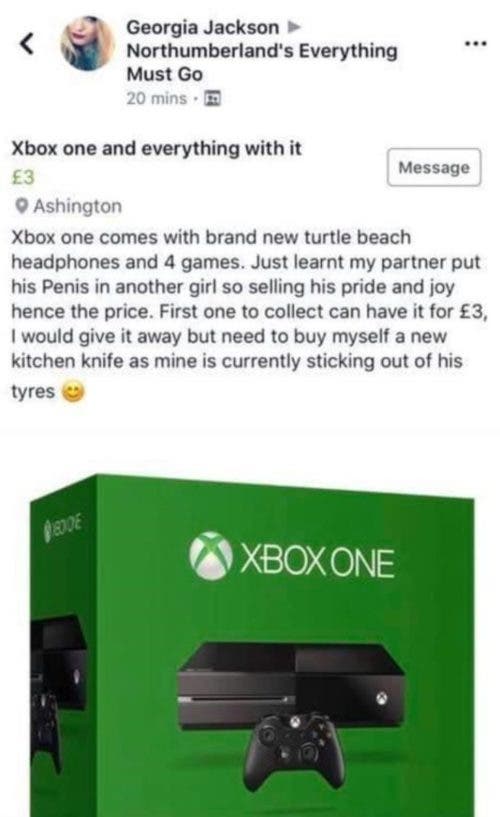Open the three-dot post options menu
Viewport: 500px width, 817px height.
tap(476, 43)
